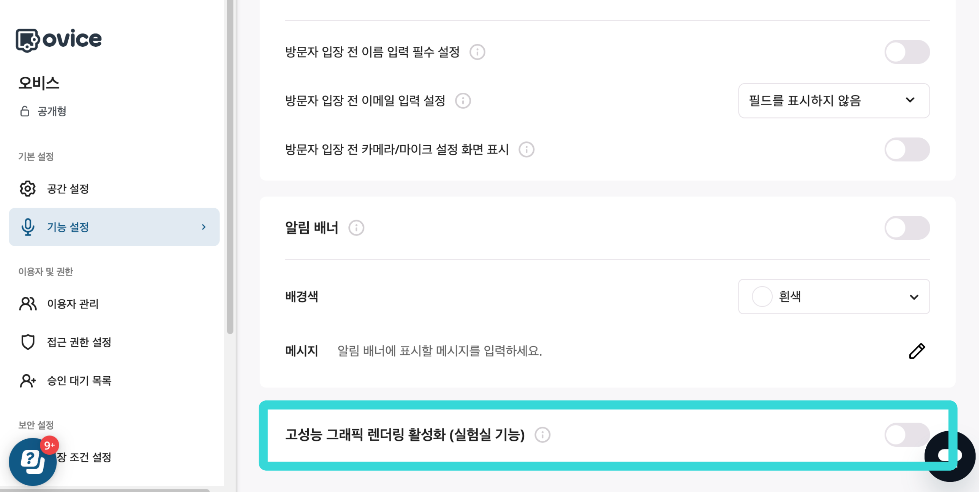Select the microphone icon for 기능 설정

(x=28, y=227)
